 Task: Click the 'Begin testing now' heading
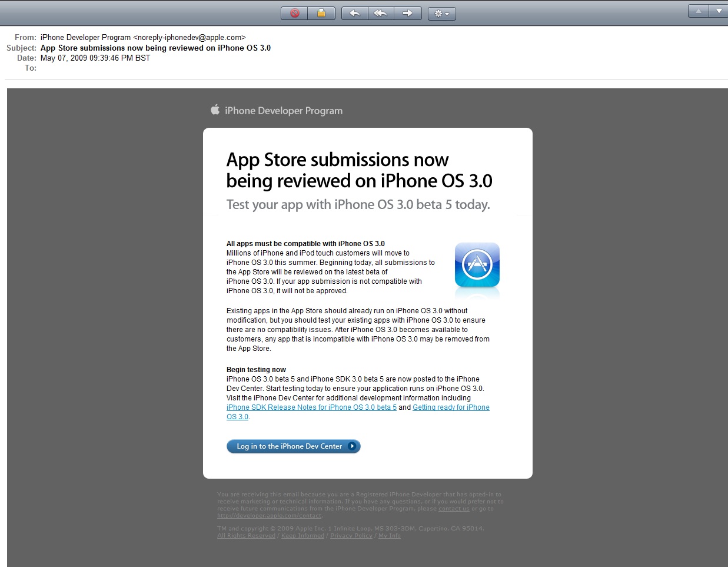(x=256, y=370)
